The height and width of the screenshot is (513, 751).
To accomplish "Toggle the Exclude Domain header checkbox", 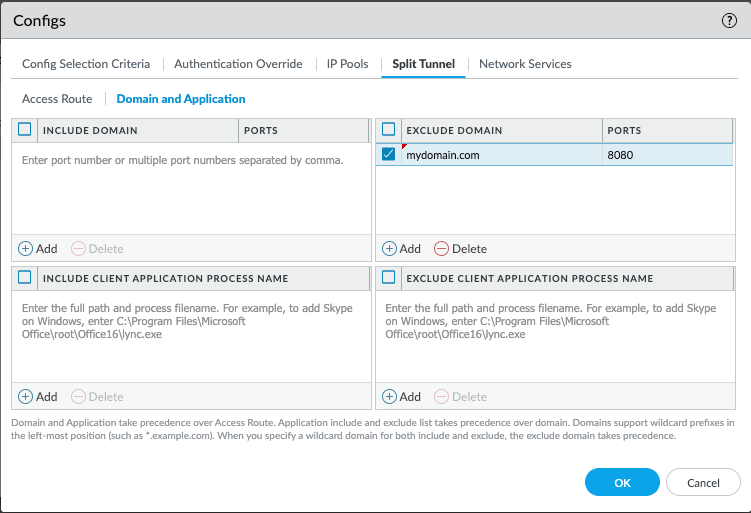I will [x=389, y=130].
